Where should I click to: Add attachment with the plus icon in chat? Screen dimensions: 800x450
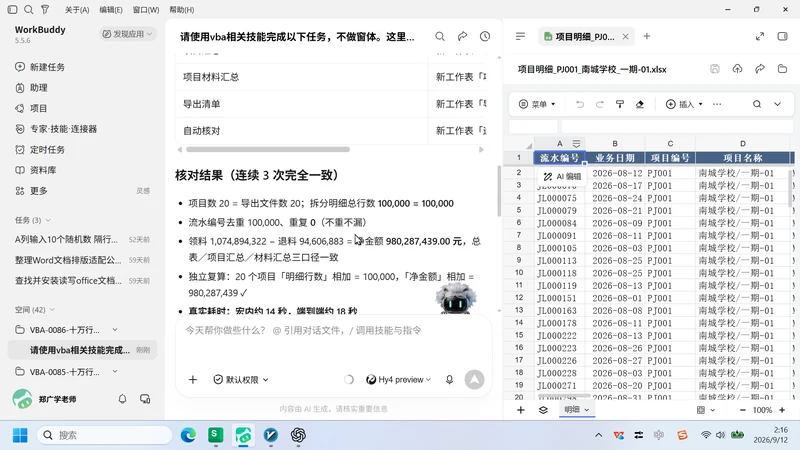[193, 380]
